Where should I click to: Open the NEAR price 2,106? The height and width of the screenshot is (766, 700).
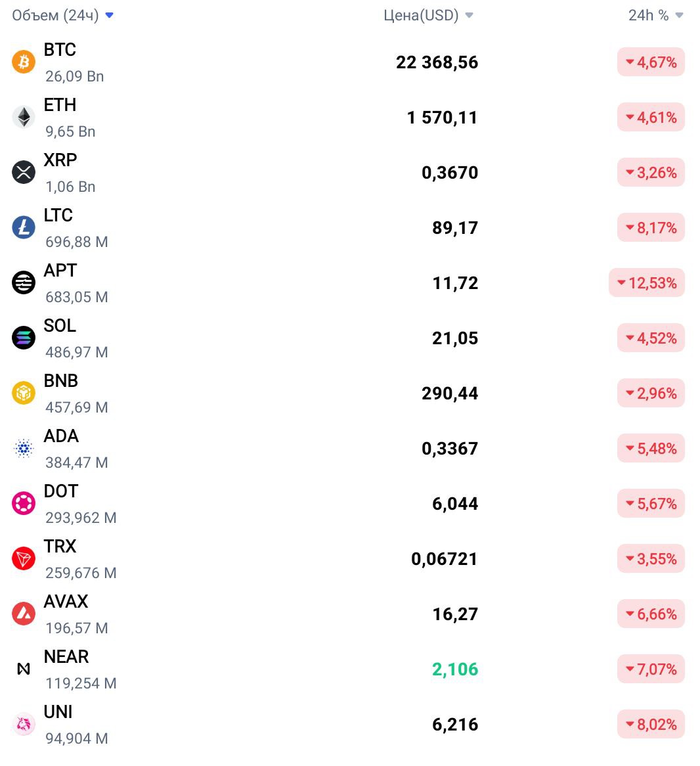click(455, 669)
